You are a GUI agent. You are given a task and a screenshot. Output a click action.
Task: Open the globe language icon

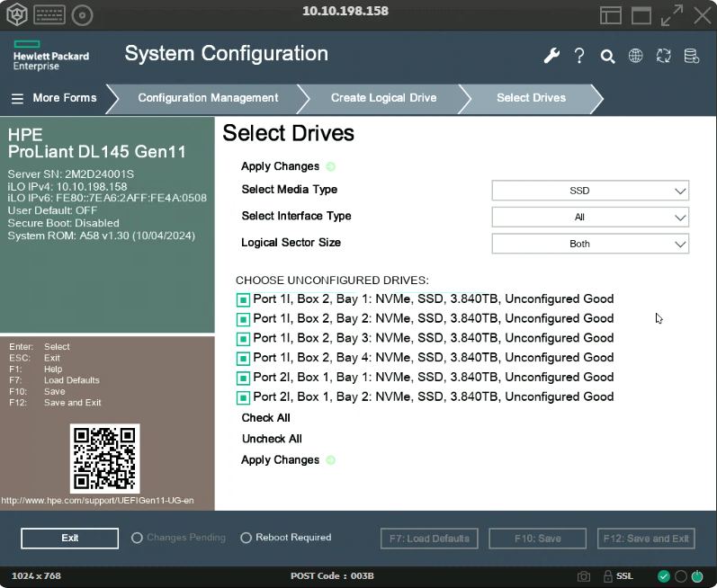(x=636, y=56)
